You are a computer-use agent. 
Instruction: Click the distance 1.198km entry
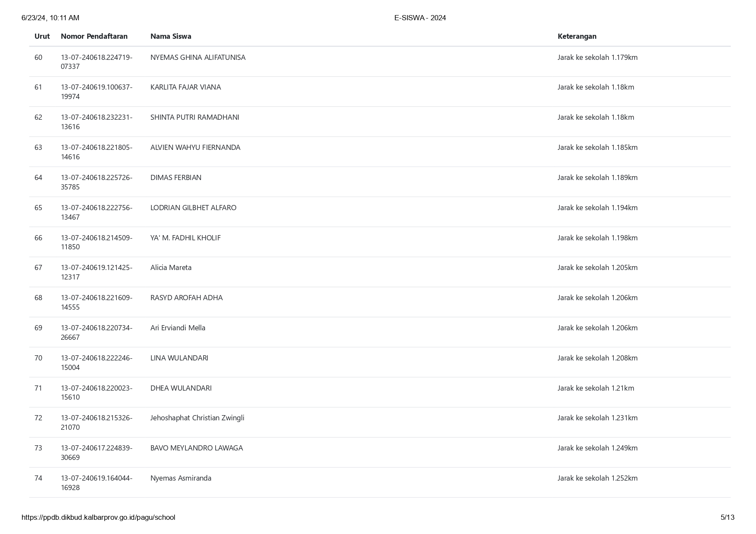[x=597, y=238]
